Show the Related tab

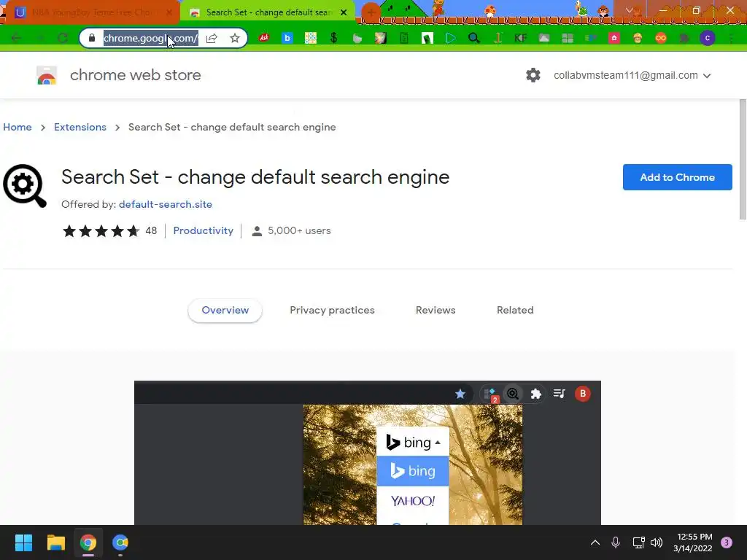pos(515,310)
